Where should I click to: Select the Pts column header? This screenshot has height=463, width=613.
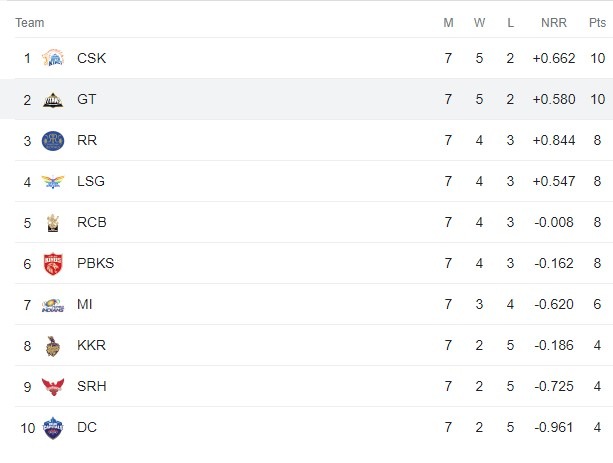pos(597,23)
